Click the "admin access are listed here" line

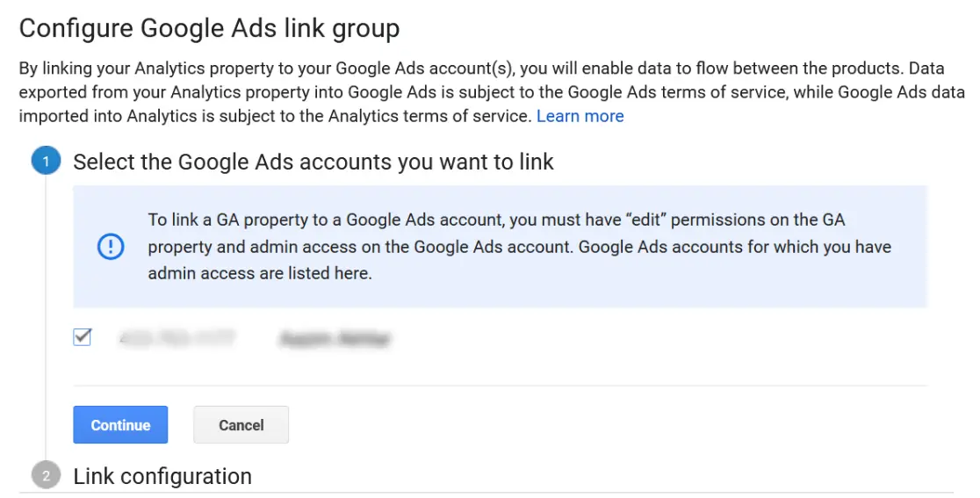click(x=260, y=273)
